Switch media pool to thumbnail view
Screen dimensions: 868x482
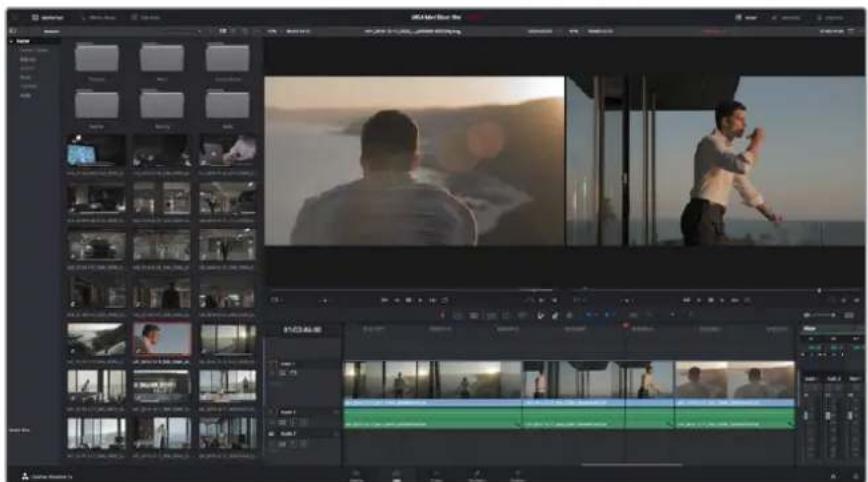point(223,32)
